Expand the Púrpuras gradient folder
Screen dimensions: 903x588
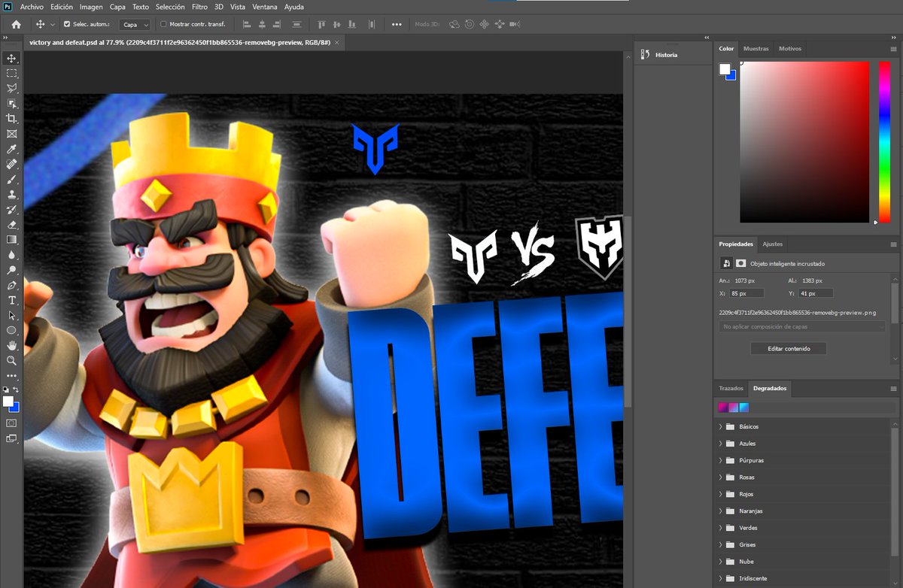720,460
